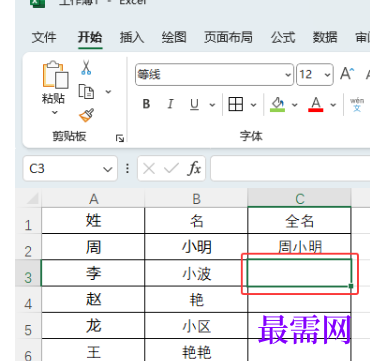Open the font name dropdown 等线

click(x=214, y=75)
